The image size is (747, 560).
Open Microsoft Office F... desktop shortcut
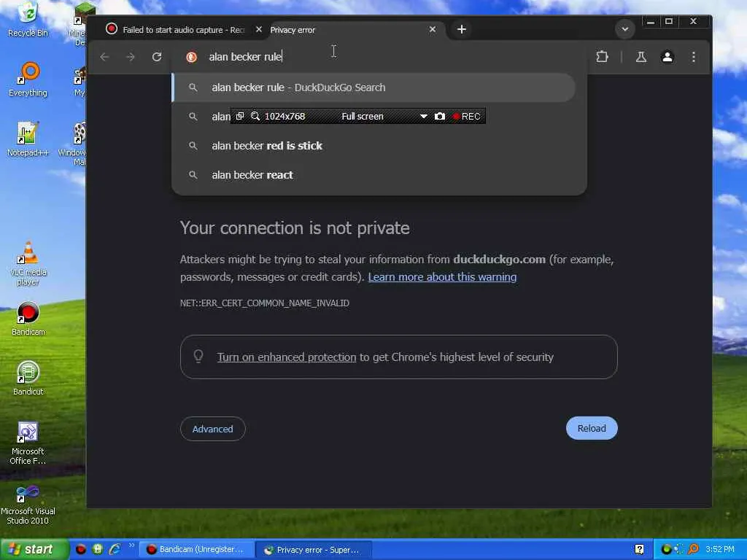click(x=28, y=443)
